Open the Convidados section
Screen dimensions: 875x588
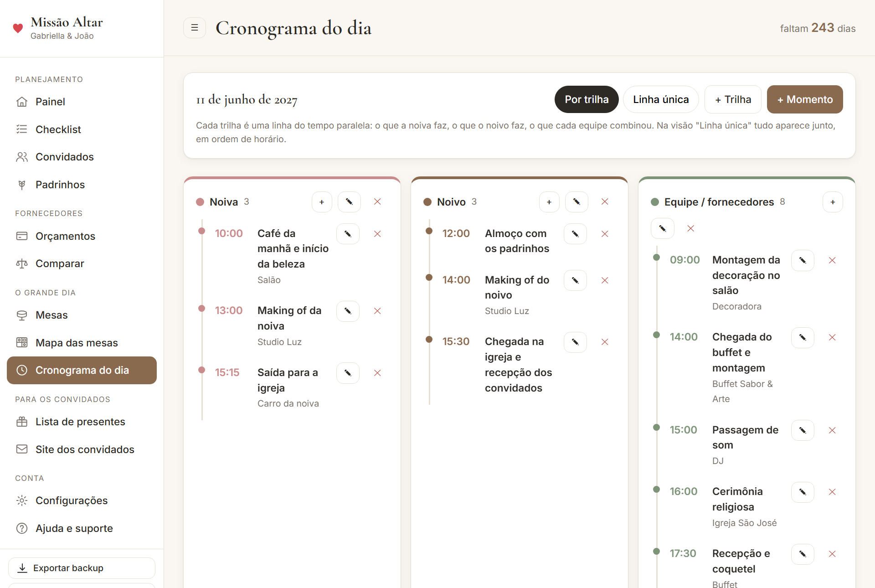coord(82,157)
